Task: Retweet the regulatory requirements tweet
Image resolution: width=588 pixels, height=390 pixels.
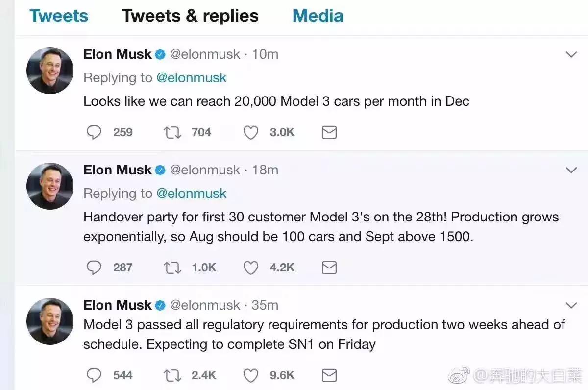Action: 172,376
